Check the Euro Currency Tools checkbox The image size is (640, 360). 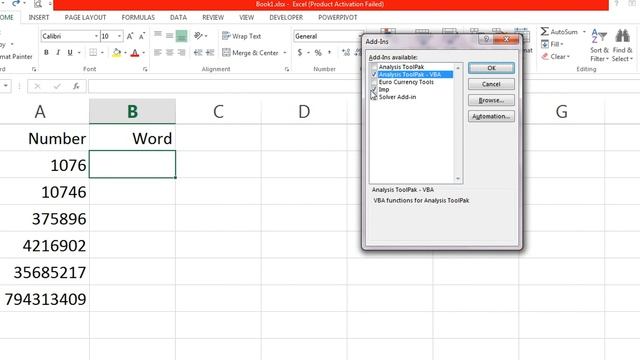pyautogui.click(x=374, y=82)
